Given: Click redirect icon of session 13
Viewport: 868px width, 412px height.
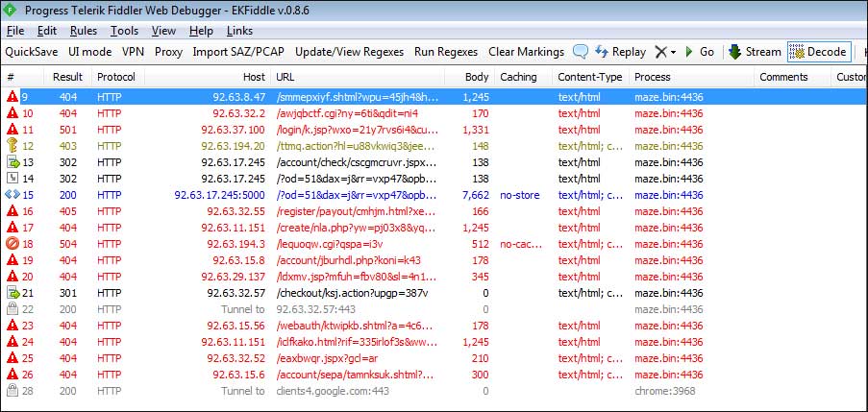Looking at the screenshot, I should click(12, 162).
